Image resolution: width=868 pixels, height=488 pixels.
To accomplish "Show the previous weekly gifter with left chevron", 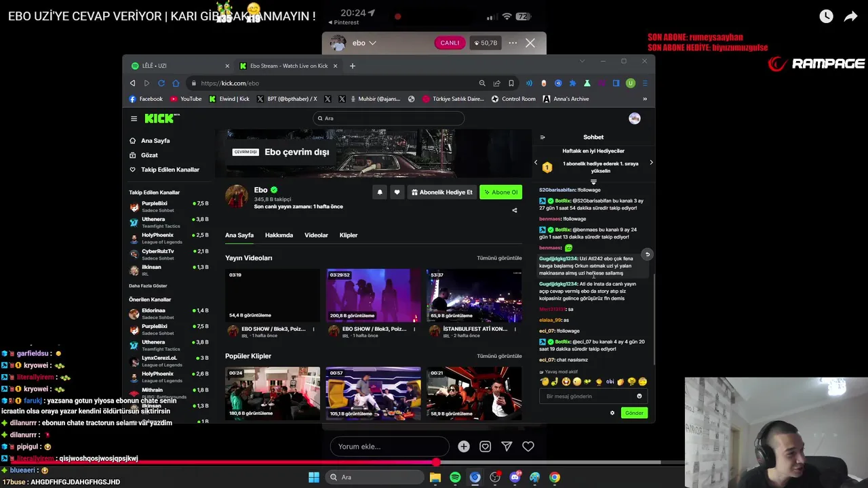I will pos(536,163).
